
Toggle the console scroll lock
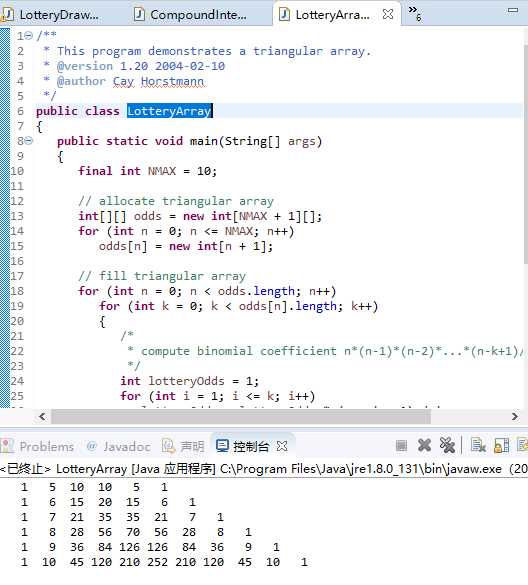point(501,445)
